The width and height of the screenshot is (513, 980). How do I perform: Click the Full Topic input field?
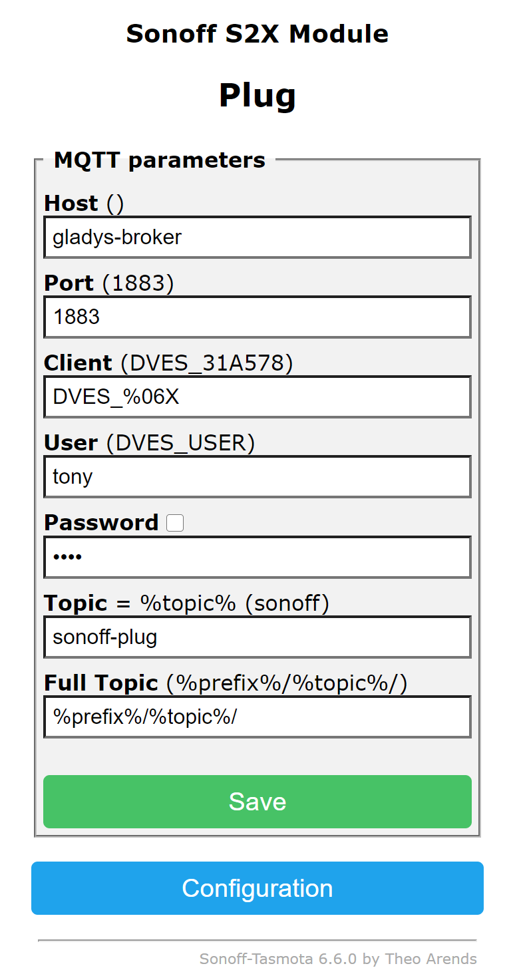point(257,717)
